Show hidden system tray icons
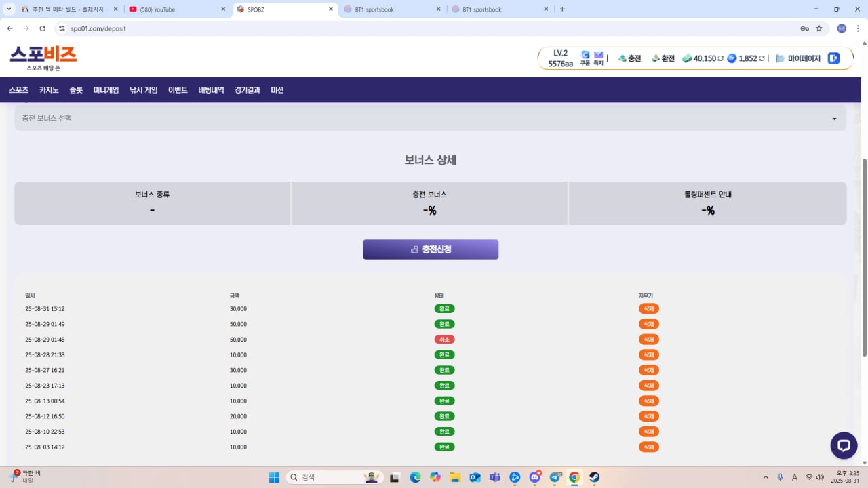This screenshot has width=868, height=488. [x=766, y=477]
